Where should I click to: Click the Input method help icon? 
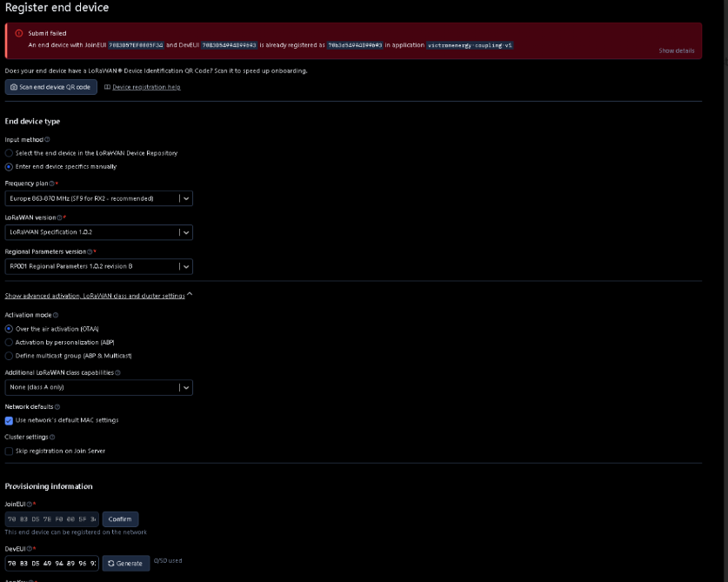coord(47,139)
